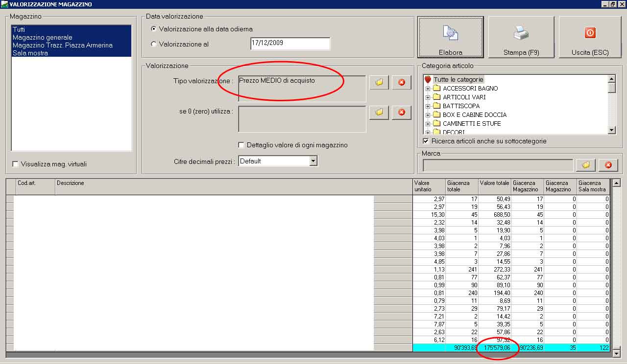Select the BATTISCOPA category label
This screenshot has width=627, height=364.
[x=461, y=106]
